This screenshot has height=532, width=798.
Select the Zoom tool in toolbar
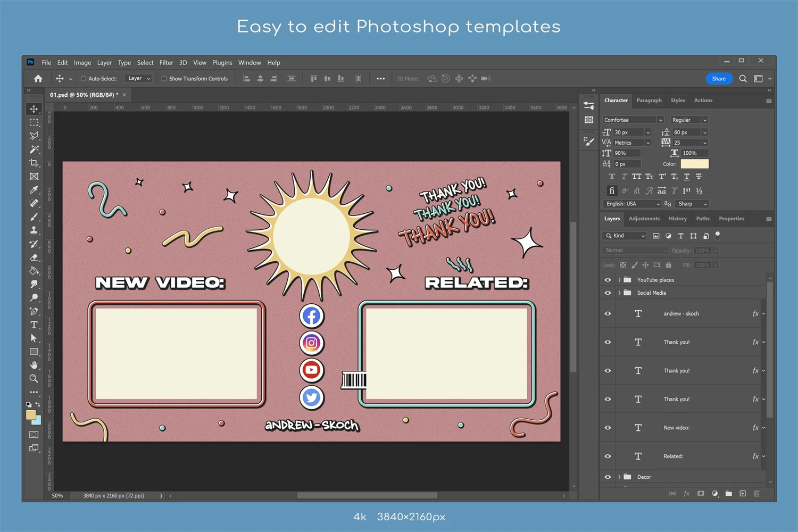34,378
